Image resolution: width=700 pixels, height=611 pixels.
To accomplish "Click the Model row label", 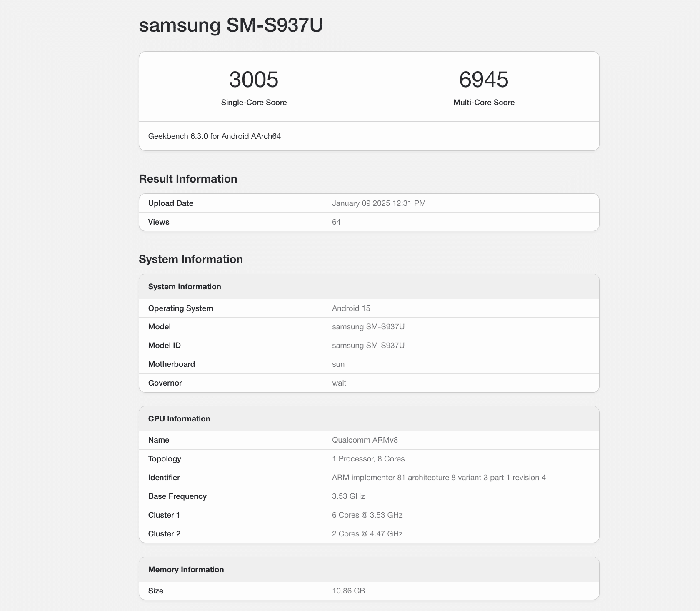I will tap(160, 327).
